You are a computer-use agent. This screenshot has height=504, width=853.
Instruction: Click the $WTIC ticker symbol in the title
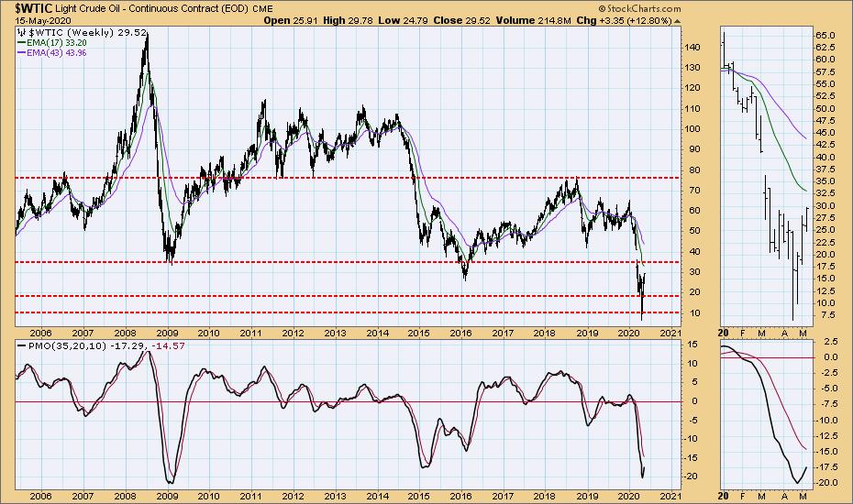[x=34, y=8]
